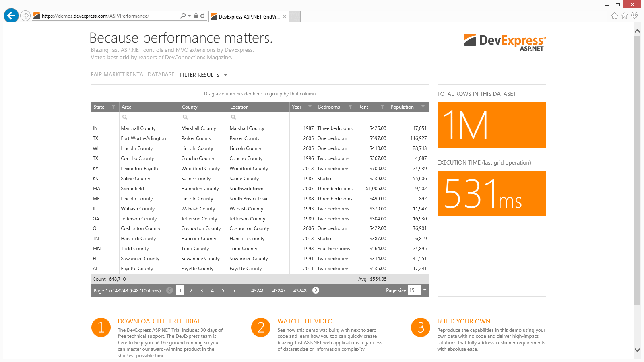Go to page 4 in pager
Viewport: 644px width, 362px height.
click(212, 290)
